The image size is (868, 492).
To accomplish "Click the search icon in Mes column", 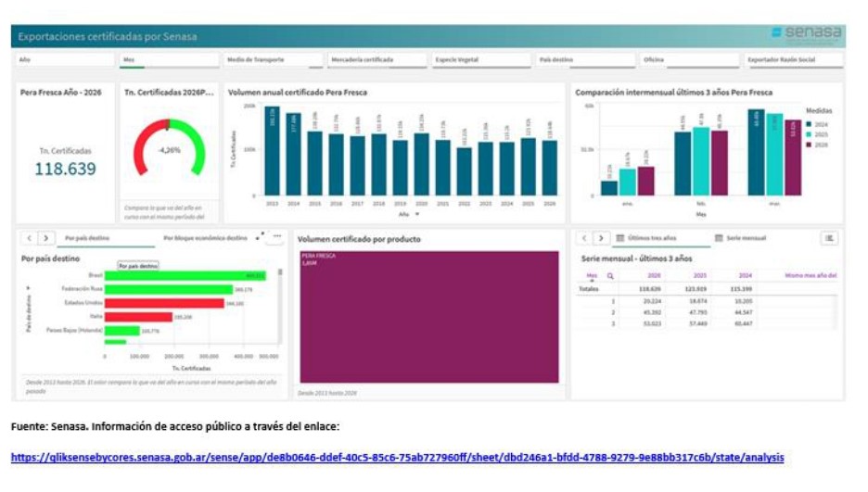I will [x=610, y=275].
